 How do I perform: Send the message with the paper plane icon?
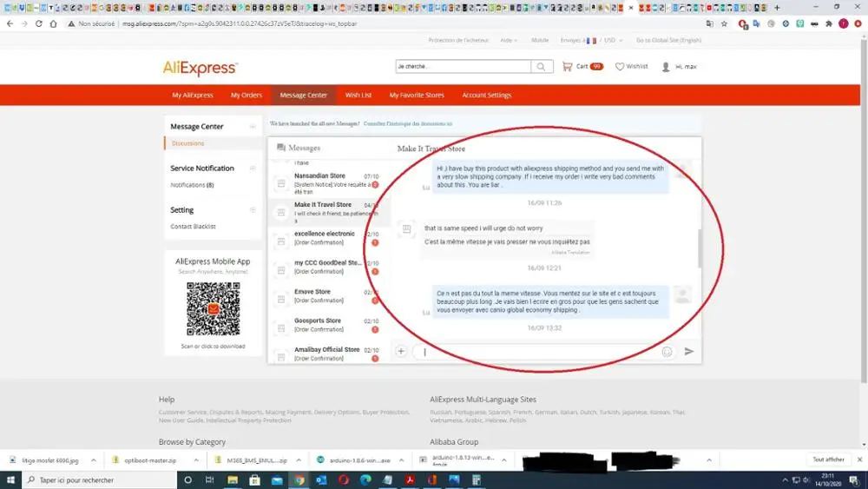tap(688, 351)
